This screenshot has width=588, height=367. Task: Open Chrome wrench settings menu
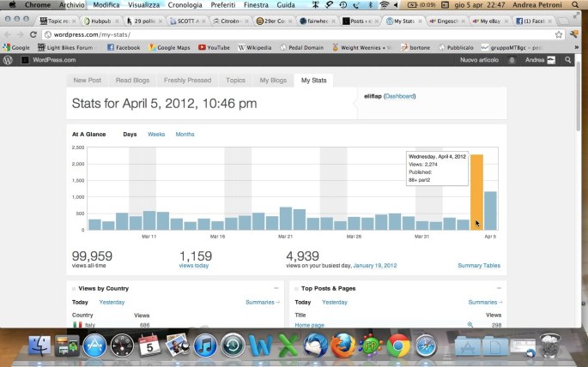(573, 34)
